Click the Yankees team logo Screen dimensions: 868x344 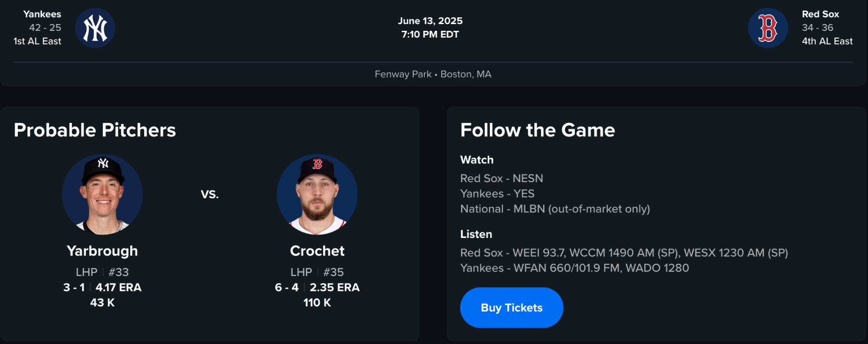pyautogui.click(x=95, y=28)
